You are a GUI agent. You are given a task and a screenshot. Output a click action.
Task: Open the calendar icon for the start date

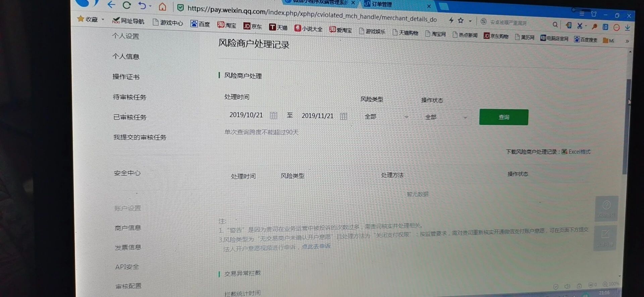[274, 116]
